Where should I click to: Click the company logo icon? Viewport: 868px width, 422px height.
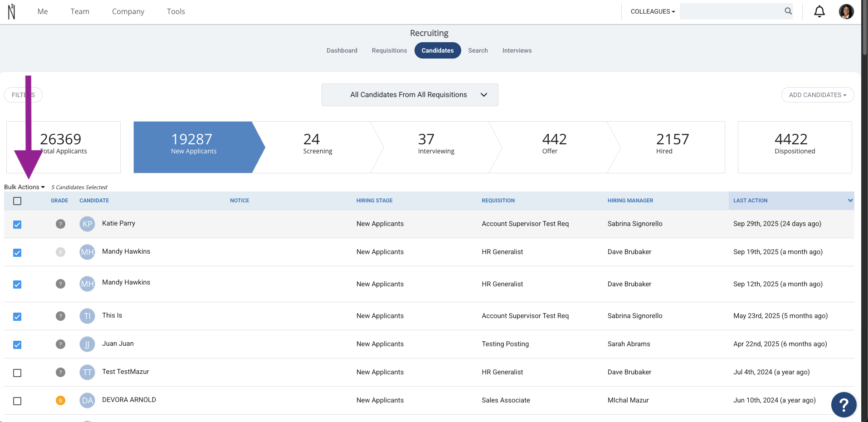point(12,12)
